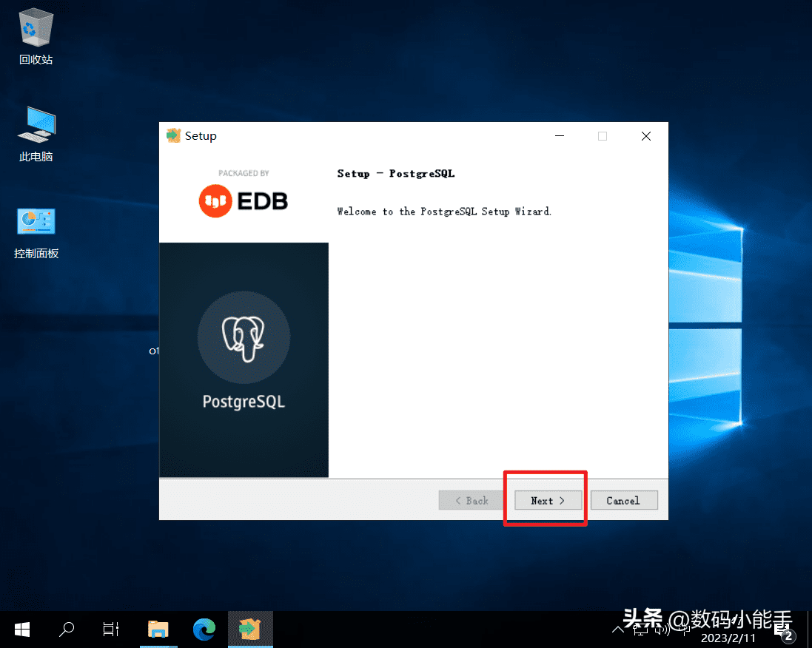Minimize the Setup window
This screenshot has width=812, height=648.
click(x=559, y=136)
